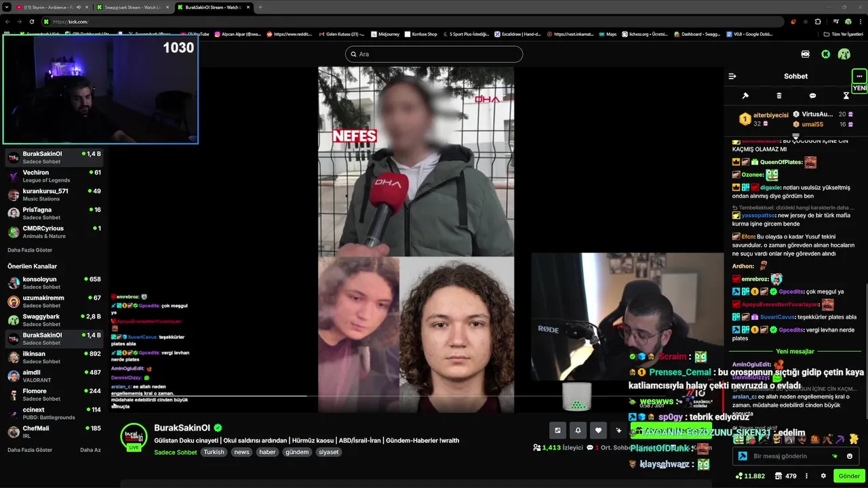Click the green Kick K icon in header
Image resolution: width=868 pixels, height=488 pixels.
[x=825, y=54]
